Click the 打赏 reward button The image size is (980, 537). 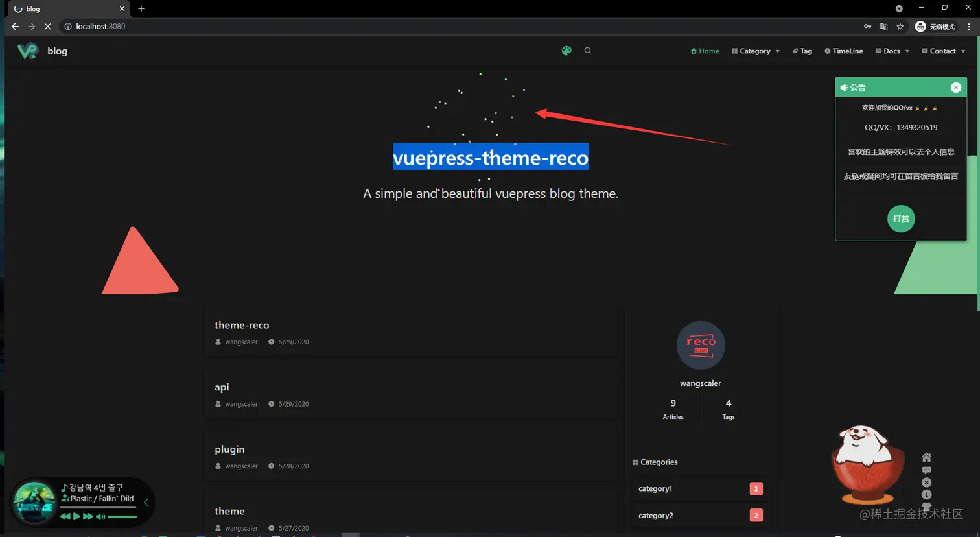click(x=901, y=219)
